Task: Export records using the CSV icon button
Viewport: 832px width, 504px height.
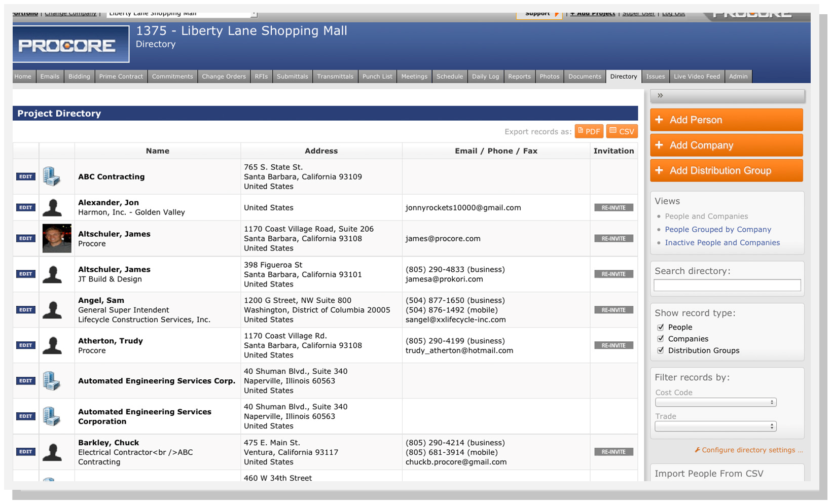Action: (622, 131)
